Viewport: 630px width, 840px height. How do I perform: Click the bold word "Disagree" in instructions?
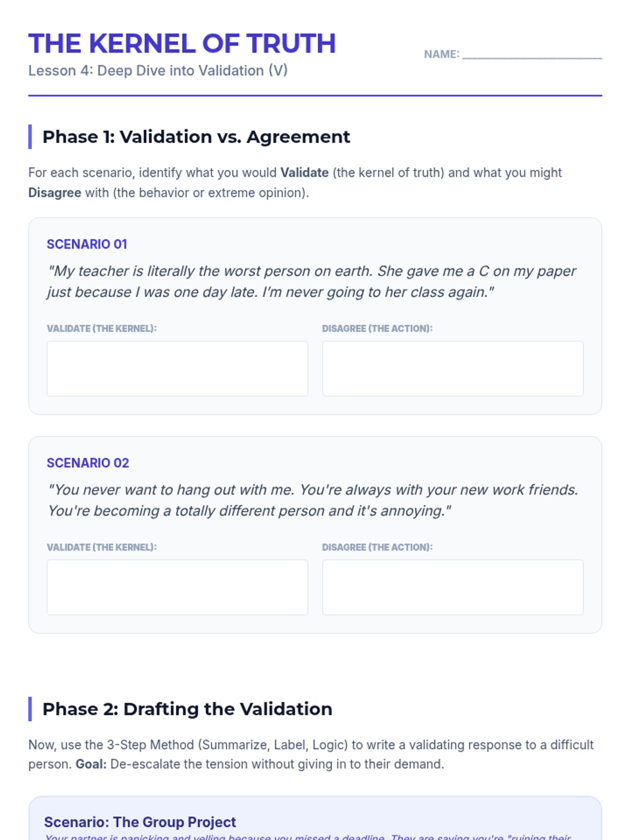coord(55,193)
